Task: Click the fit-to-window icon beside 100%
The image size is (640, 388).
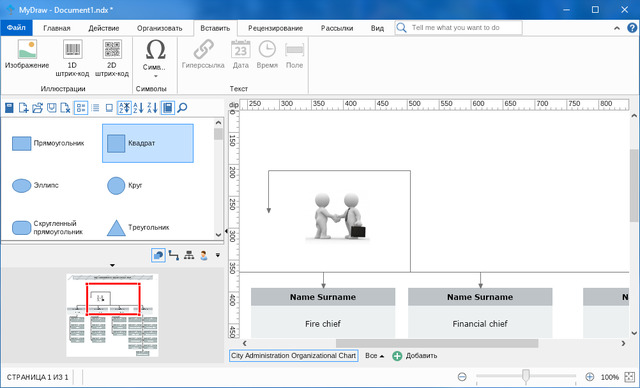Action: coord(629,377)
